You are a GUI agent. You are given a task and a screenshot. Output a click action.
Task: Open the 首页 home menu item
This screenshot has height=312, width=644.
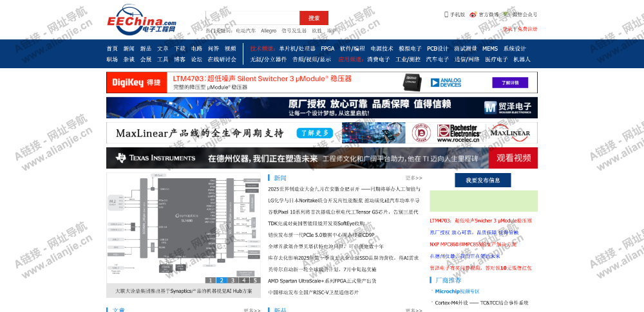[x=112, y=48]
